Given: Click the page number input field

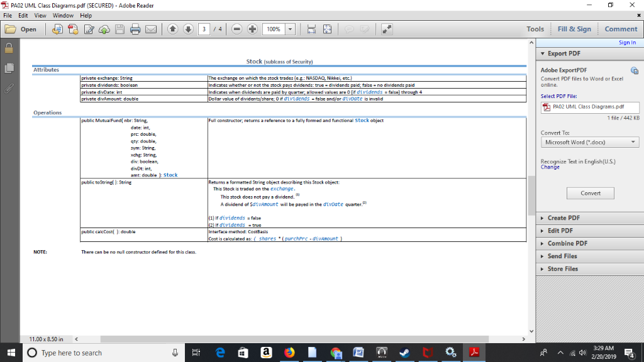Looking at the screenshot, I should click(x=204, y=29).
